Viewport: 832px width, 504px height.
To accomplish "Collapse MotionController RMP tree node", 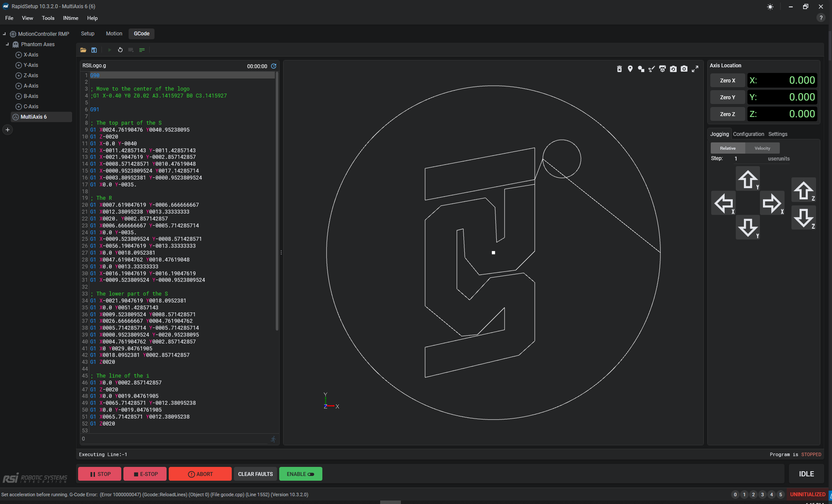I will (4, 34).
